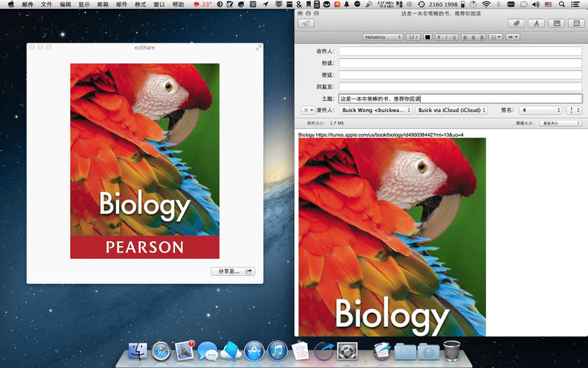Open Messages from the Dock
This screenshot has width=588, height=368.
(207, 352)
